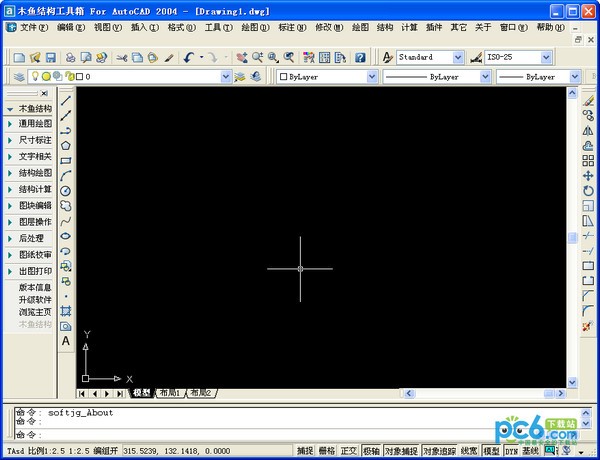Select the Line draw tool
This screenshot has height=460, width=600.
[x=67, y=101]
